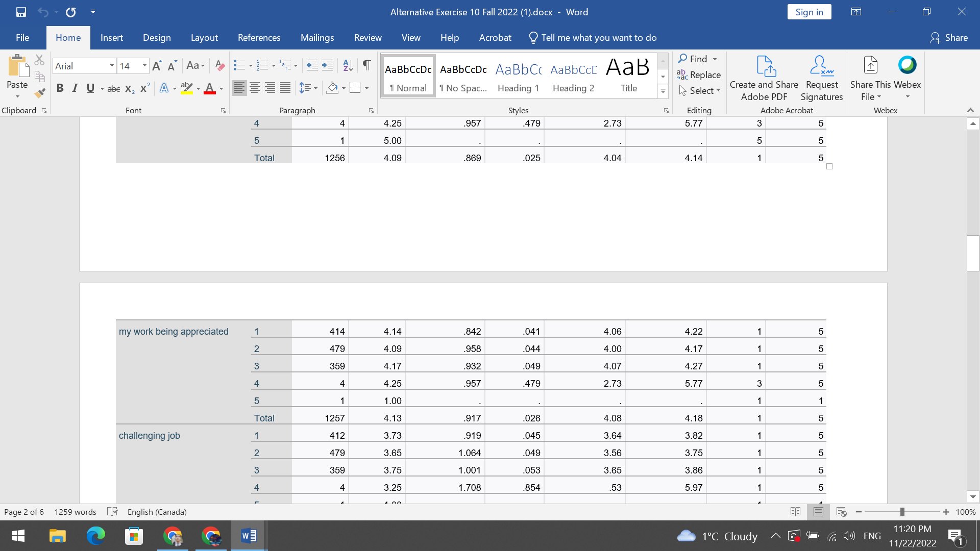Toggle Show/Hide paragraph marks
980x551 pixels.
tap(366, 65)
